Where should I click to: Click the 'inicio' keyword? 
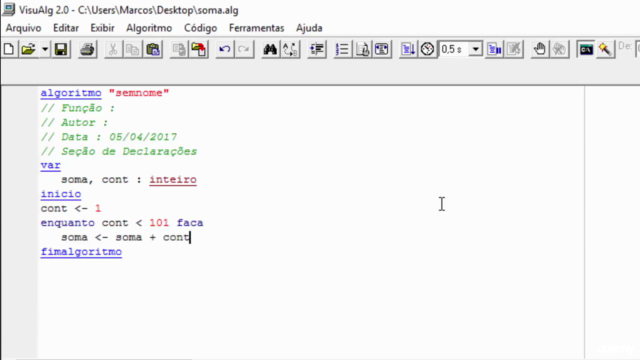[x=61, y=194]
